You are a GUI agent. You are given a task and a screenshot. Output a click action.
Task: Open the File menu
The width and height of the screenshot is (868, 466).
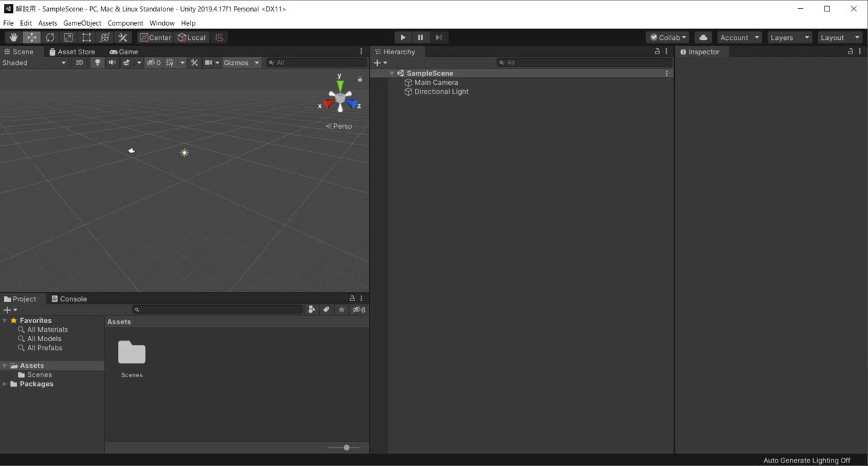point(8,23)
